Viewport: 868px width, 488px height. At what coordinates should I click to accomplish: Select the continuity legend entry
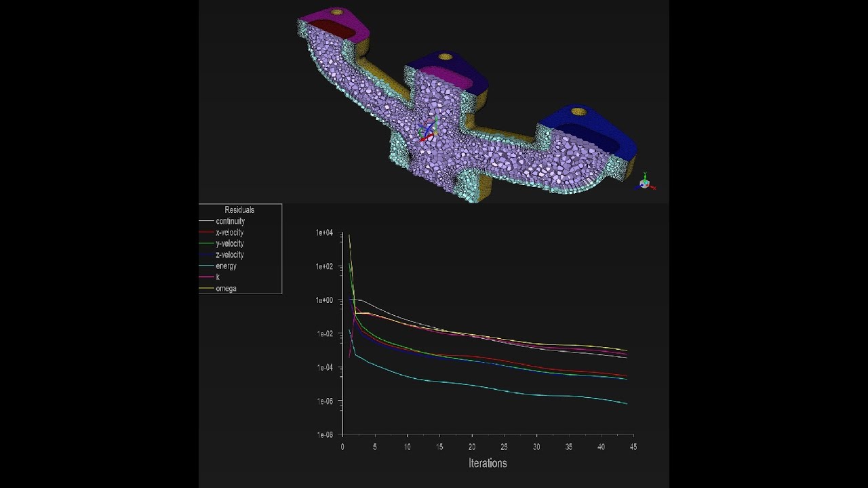tap(230, 222)
